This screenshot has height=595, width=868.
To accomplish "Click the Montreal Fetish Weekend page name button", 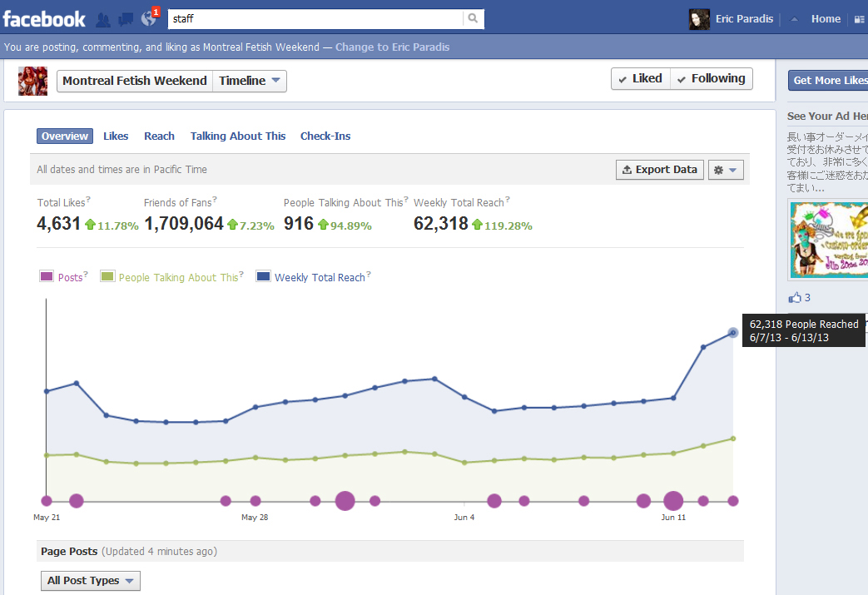I will coord(135,81).
